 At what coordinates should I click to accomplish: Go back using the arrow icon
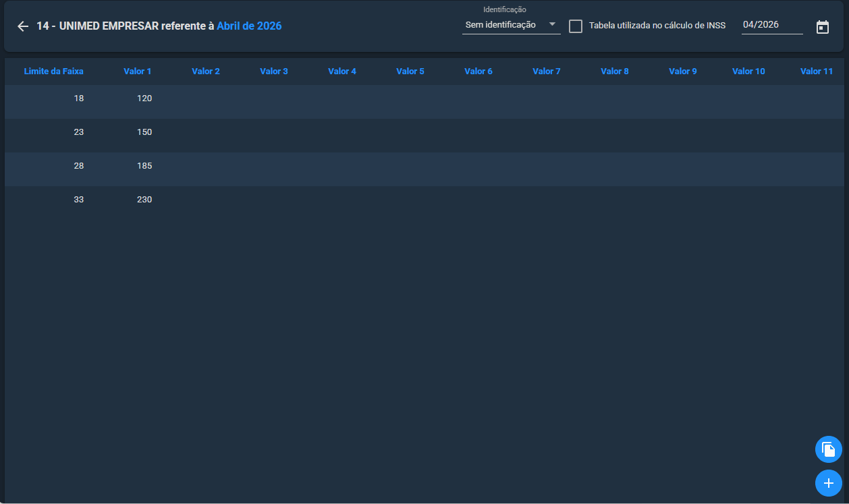pyautogui.click(x=23, y=26)
